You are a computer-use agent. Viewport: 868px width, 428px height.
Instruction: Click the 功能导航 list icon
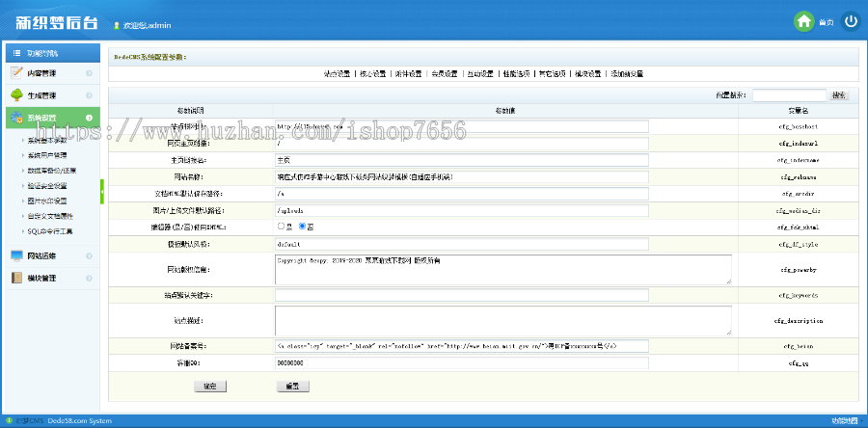pyautogui.click(x=16, y=53)
